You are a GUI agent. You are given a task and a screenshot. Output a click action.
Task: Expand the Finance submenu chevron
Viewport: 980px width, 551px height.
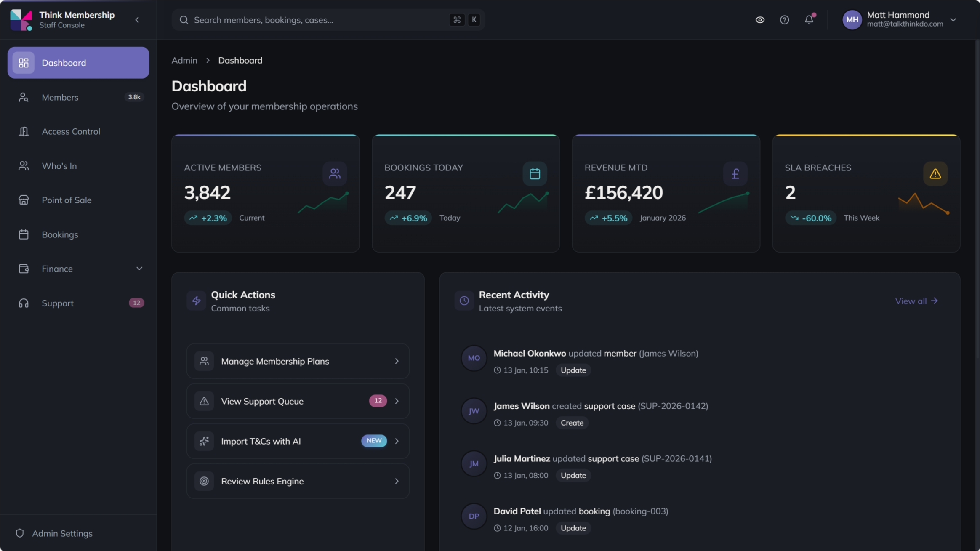pos(139,269)
